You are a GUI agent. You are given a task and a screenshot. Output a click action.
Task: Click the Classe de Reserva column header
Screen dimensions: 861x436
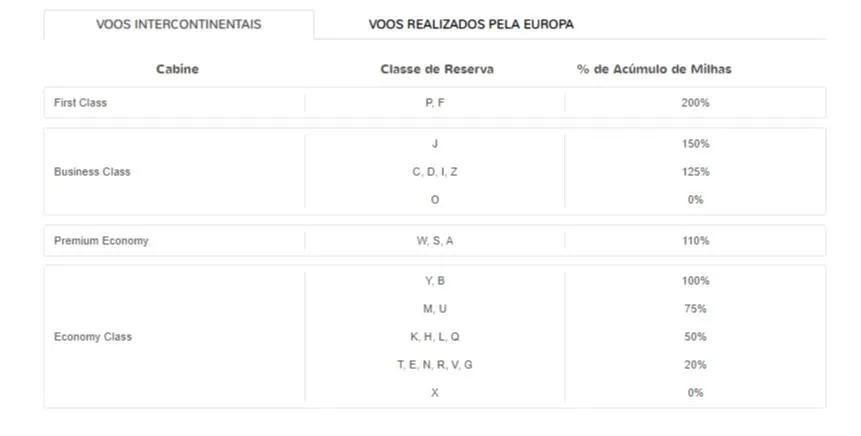436,69
